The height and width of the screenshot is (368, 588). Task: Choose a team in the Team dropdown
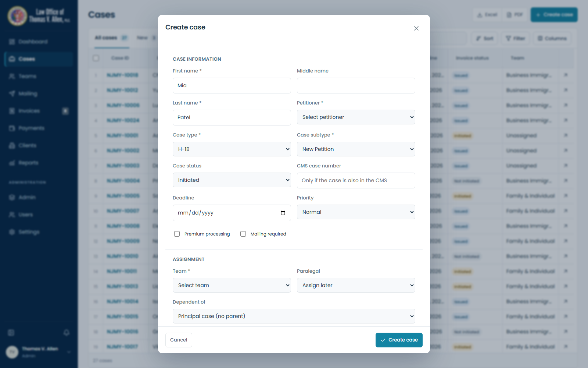[232, 285]
